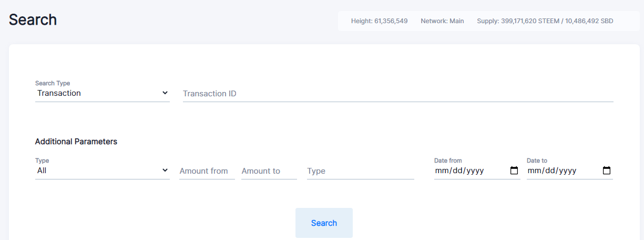Focus the Amount from field
Viewport: 644px width, 240px height.
point(207,171)
